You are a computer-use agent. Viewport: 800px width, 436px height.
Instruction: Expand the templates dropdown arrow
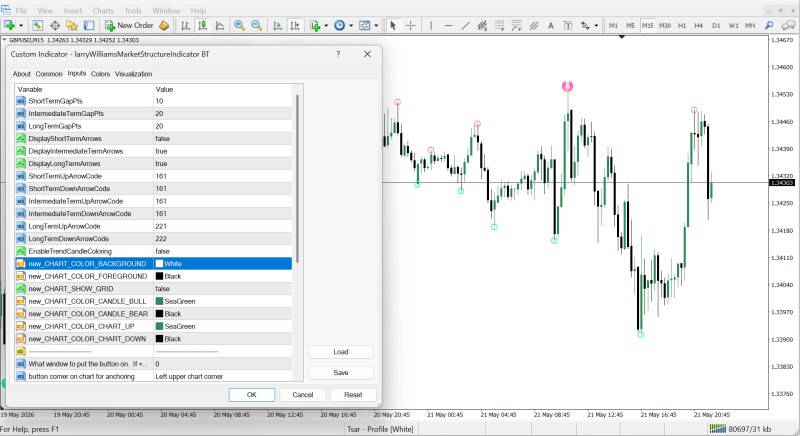pyautogui.click(x=376, y=25)
